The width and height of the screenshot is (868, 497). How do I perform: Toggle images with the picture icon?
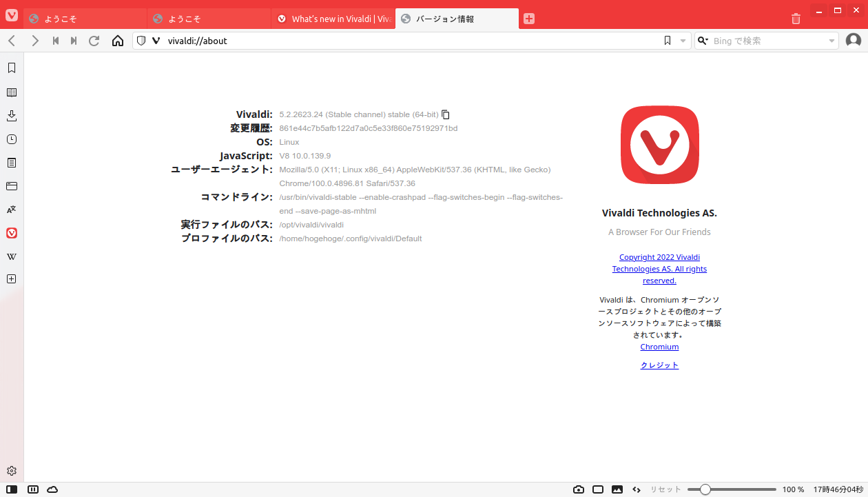[x=617, y=489]
